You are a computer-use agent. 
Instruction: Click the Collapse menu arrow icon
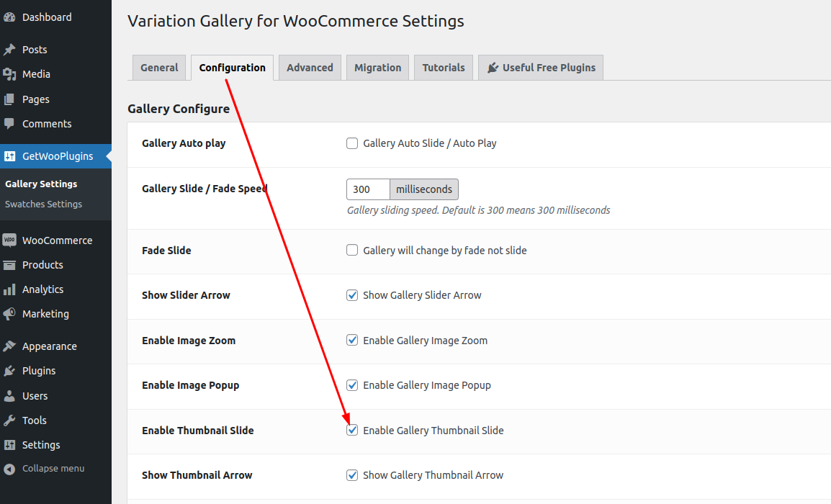(9, 469)
